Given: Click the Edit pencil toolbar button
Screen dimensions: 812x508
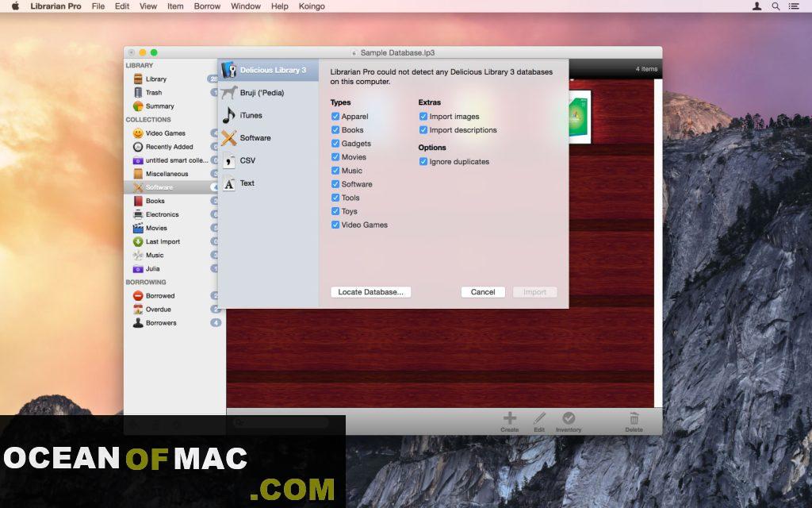Looking at the screenshot, I should 539,422.
